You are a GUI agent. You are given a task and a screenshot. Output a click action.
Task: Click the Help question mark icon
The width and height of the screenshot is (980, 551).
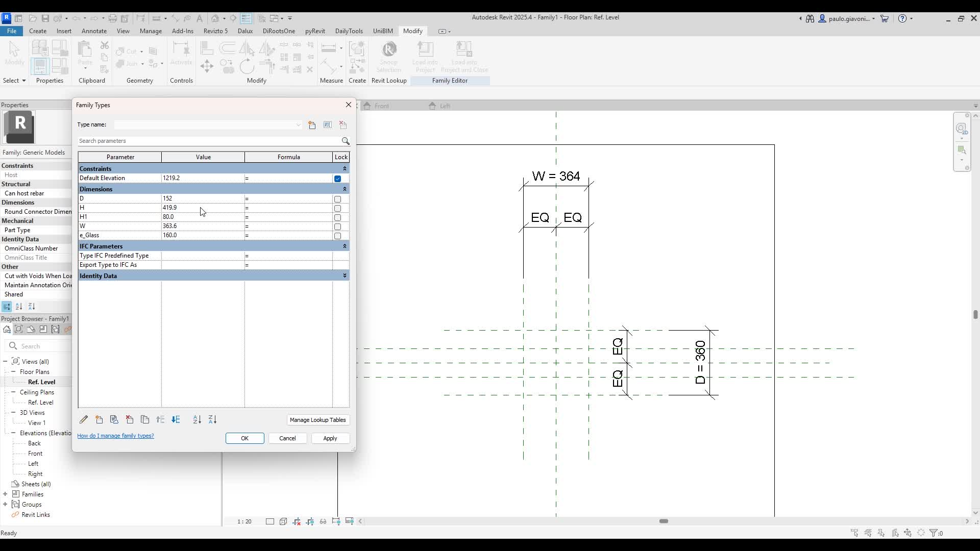[x=902, y=18]
